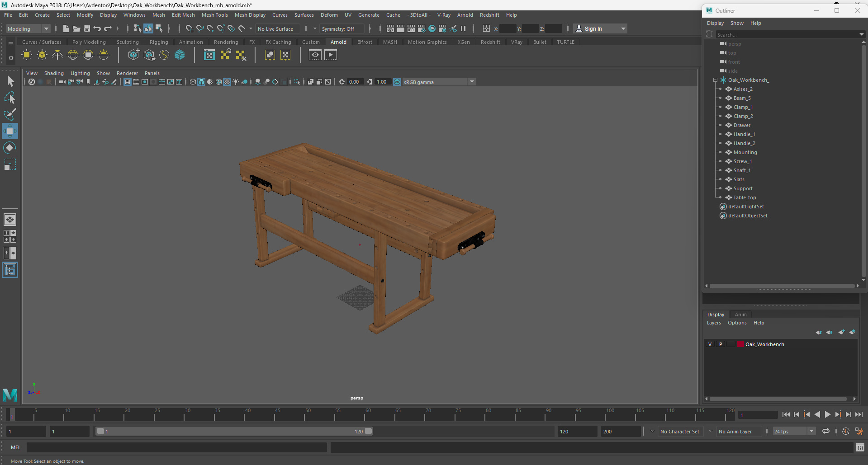This screenshot has width=868, height=465.
Task: Switch to the Poly Modeling shelf tab
Action: 89,42
